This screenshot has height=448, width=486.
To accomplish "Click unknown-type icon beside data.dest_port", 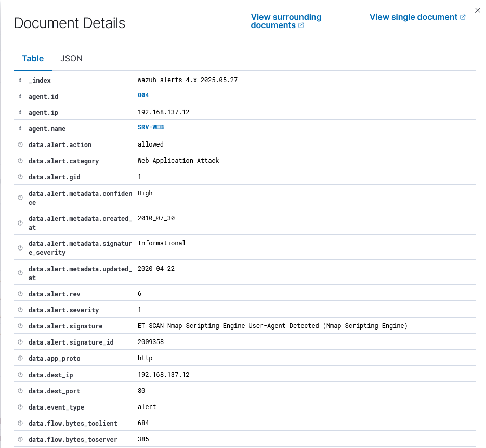I will (x=20, y=391).
